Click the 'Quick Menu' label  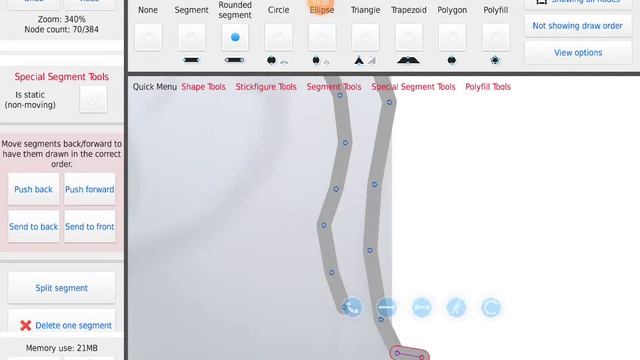pyautogui.click(x=155, y=87)
